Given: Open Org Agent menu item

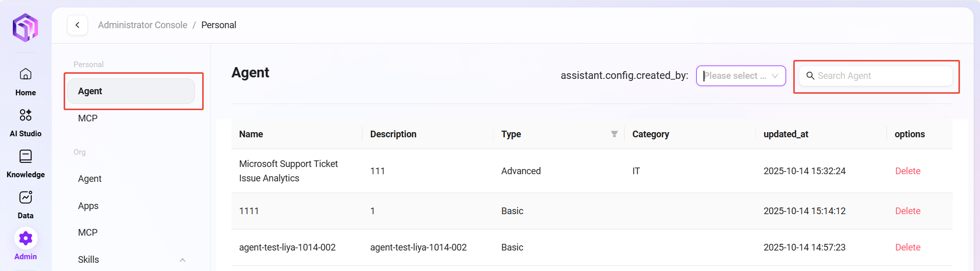Looking at the screenshot, I should 90,179.
